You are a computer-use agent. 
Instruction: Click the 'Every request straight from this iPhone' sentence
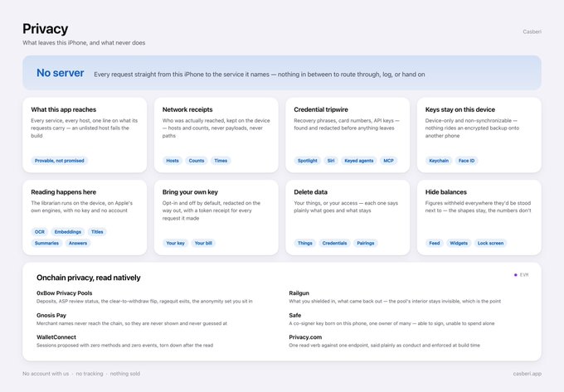tap(260, 75)
